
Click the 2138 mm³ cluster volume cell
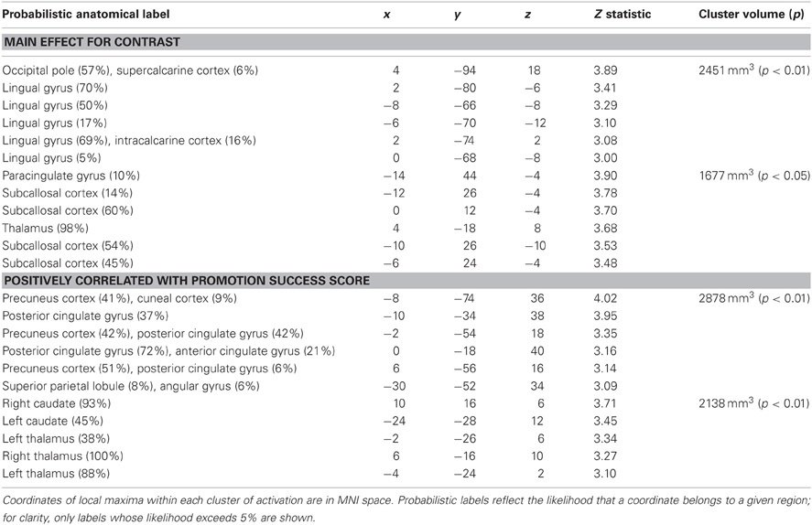click(754, 403)
